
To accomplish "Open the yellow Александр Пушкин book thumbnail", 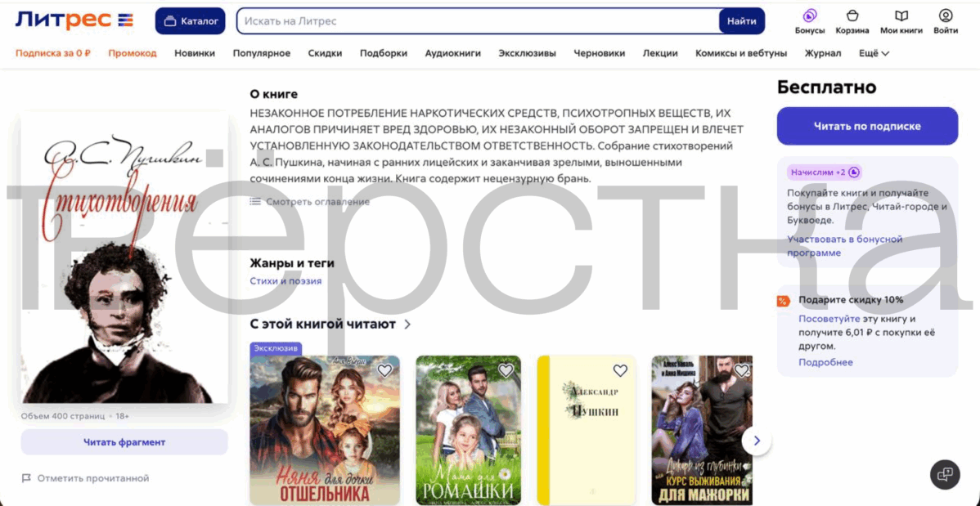I will pos(586,431).
